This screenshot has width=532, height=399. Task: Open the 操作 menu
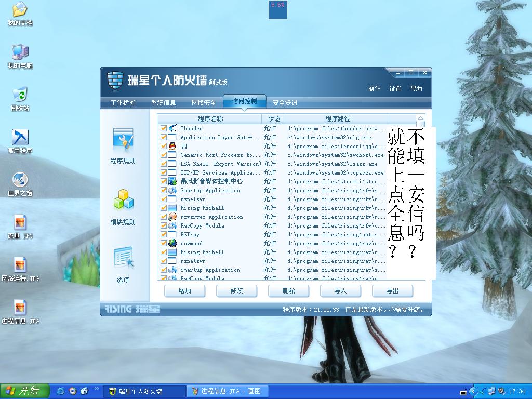(x=374, y=88)
